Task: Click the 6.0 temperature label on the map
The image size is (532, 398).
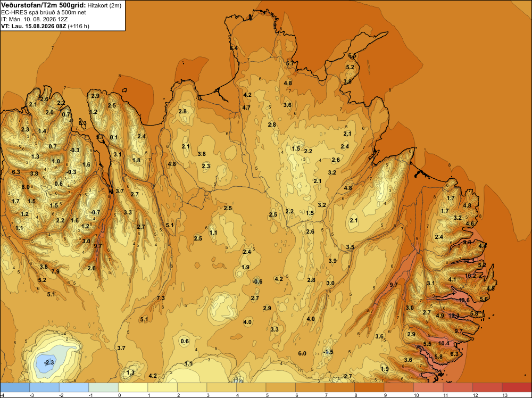Action: click(302, 353)
